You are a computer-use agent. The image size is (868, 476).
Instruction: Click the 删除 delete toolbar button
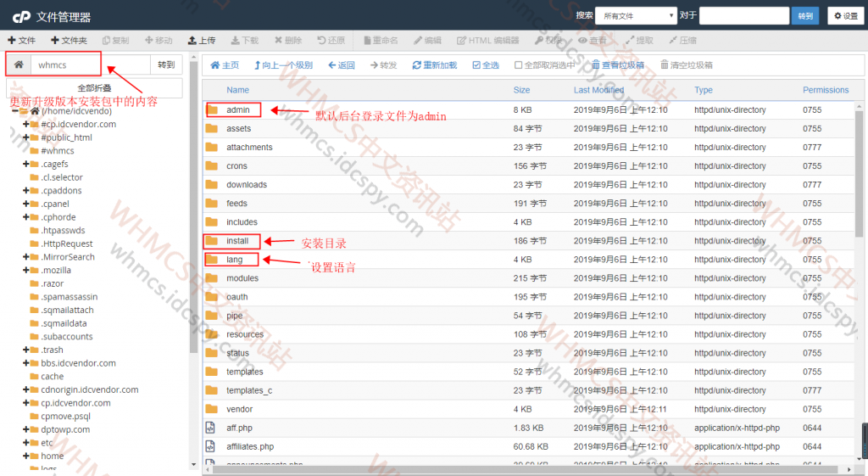[288, 41]
